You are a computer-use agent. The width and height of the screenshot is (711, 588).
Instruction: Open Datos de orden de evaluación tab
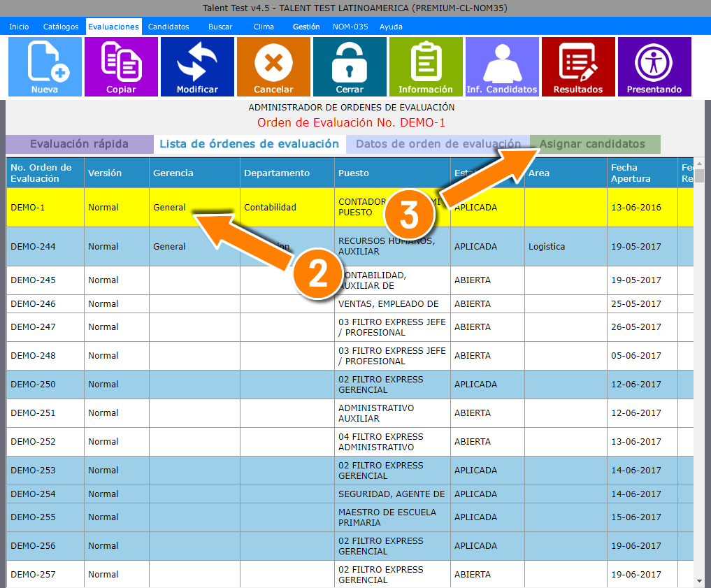tap(438, 144)
